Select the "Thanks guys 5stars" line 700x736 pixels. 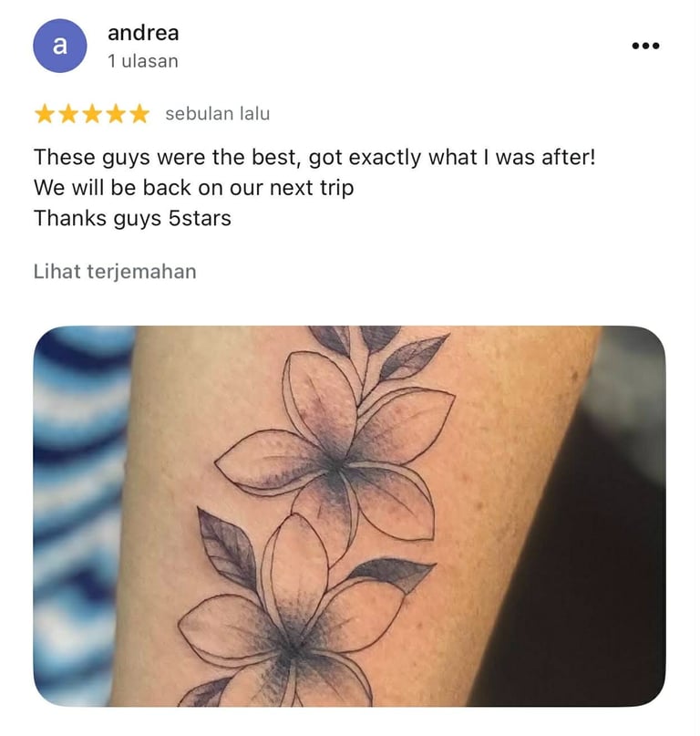pyautogui.click(x=132, y=218)
